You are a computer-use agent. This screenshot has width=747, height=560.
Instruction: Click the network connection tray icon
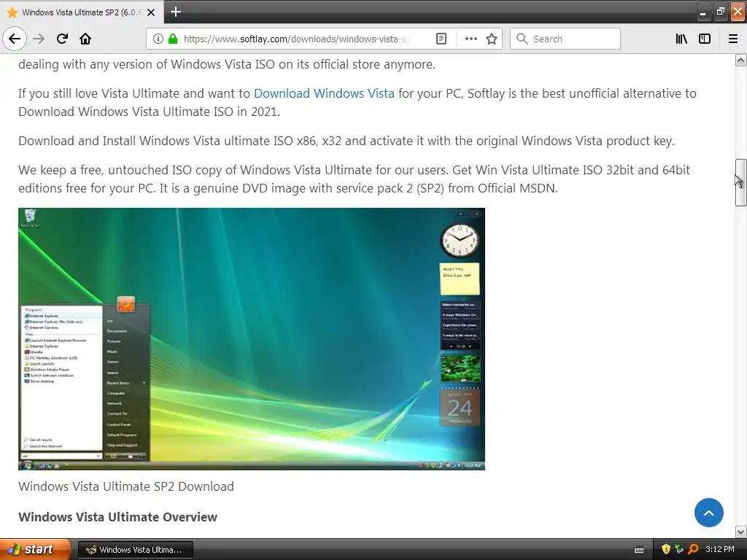click(680, 550)
